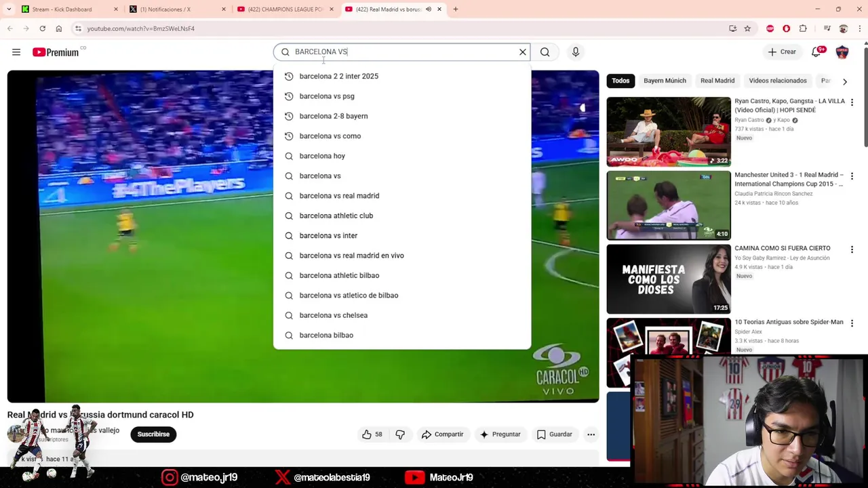The image size is (868, 488).
Task: Choose barcelona vs atletico de bilbao
Action: point(402,296)
